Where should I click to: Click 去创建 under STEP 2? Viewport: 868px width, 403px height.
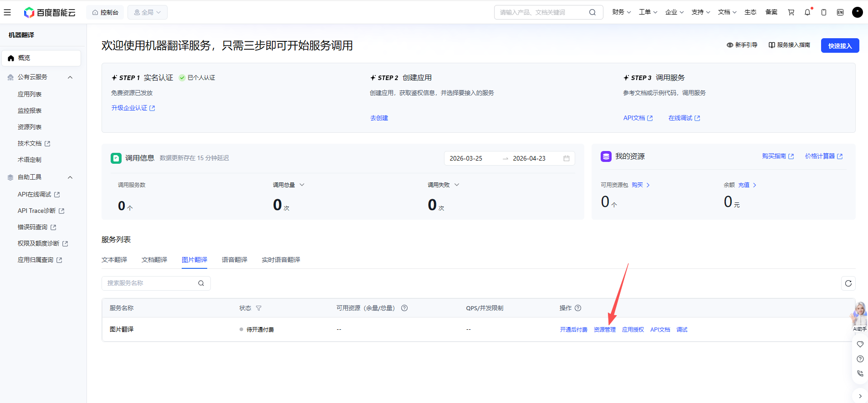pos(379,118)
